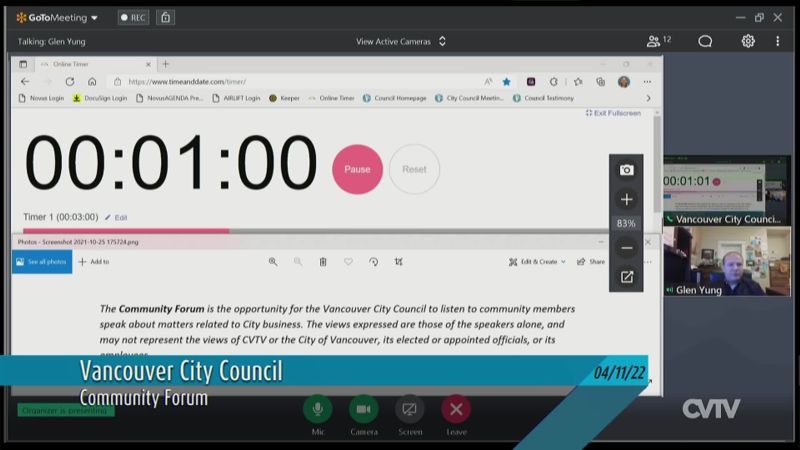
Task: Open a new browser tab
Action: (x=165, y=64)
